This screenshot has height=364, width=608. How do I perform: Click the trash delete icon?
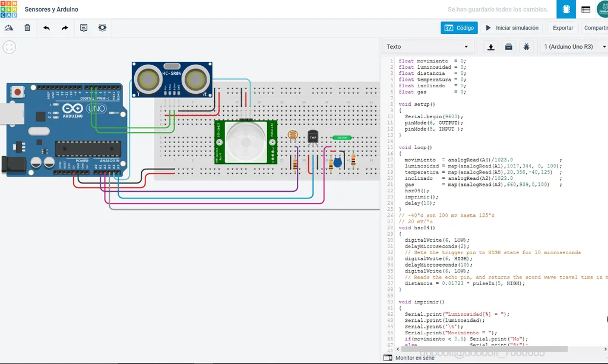tap(27, 28)
